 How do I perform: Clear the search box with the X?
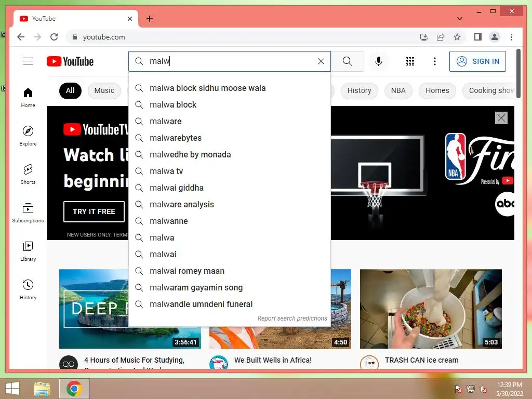tap(321, 61)
